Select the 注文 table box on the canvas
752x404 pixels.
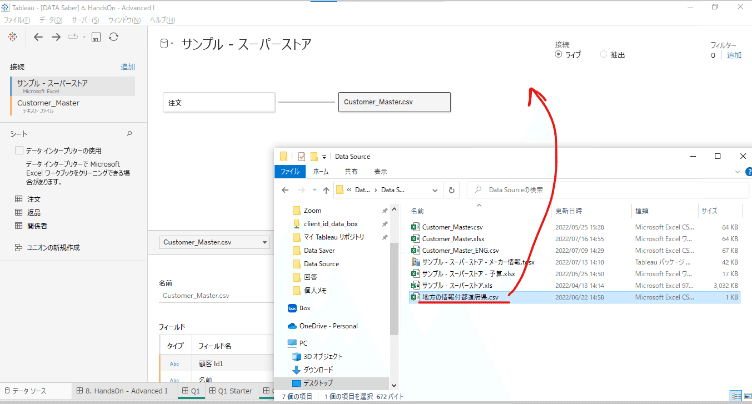point(219,102)
